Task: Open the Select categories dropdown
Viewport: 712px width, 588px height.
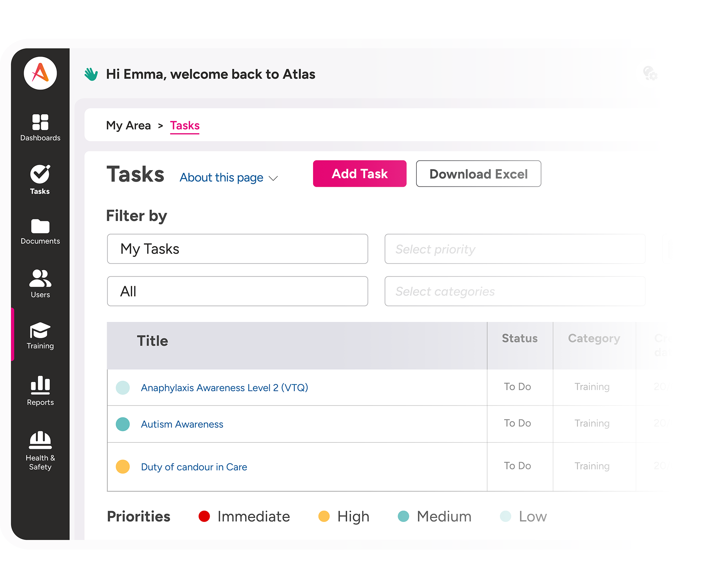Action: (x=515, y=291)
